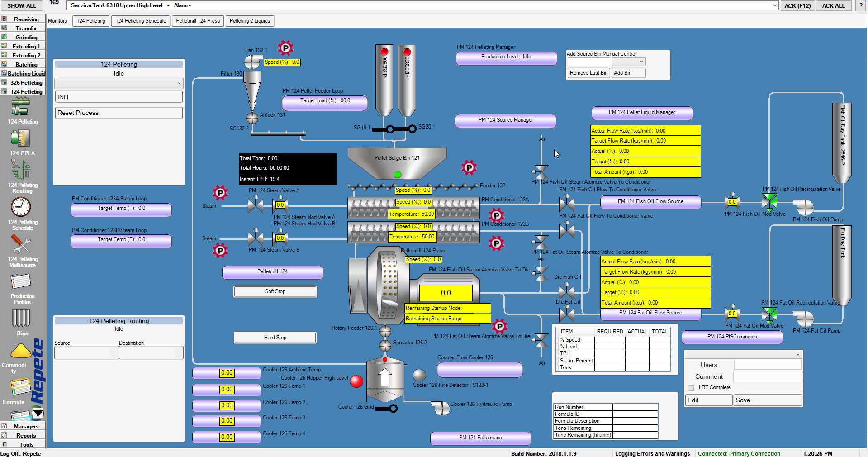Switch to the Pelleting 2 Liquids tab
868x457 pixels.
tap(250, 21)
